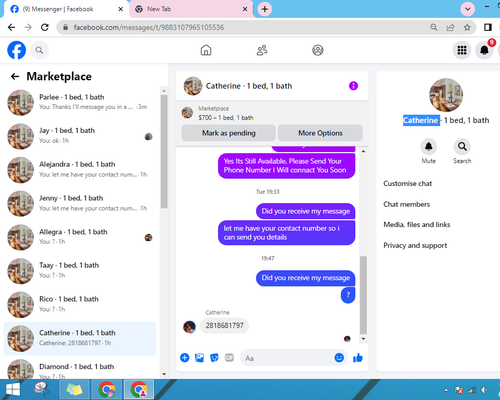Toggle the browser side panel icon
The height and width of the screenshot is (400, 500).
tap(488, 27)
